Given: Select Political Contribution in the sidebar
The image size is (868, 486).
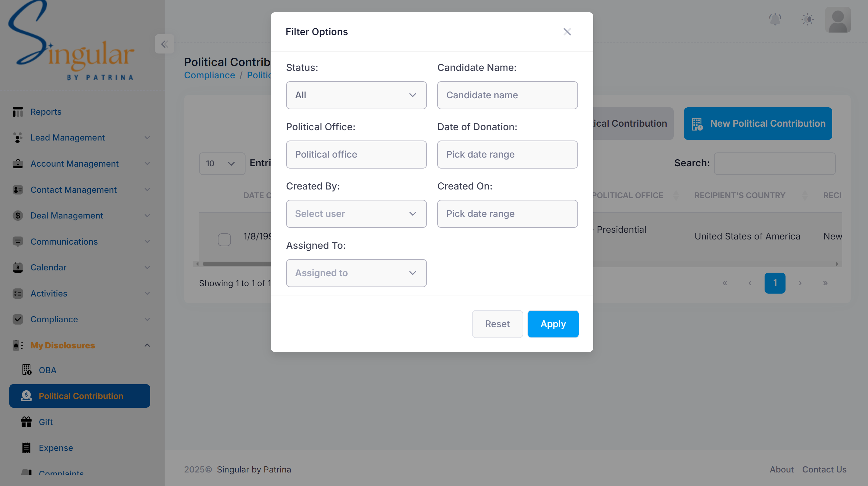Looking at the screenshot, I should (x=81, y=396).
